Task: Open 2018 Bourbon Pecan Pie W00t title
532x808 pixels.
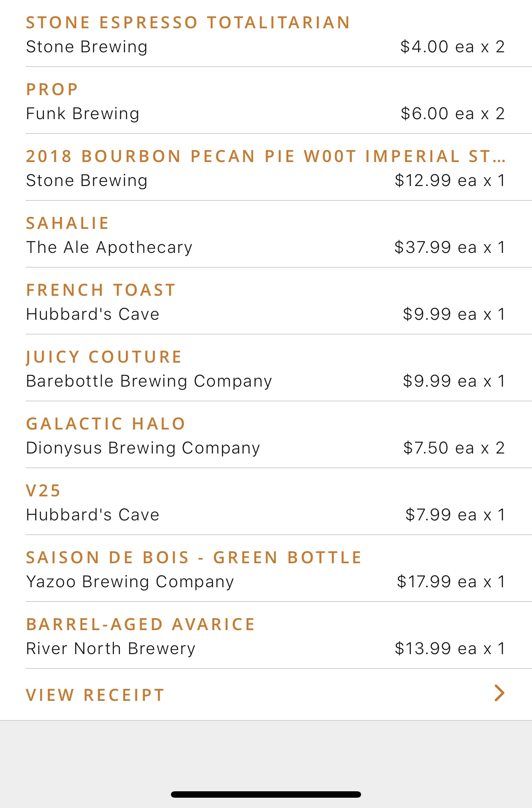Action: pos(266,156)
